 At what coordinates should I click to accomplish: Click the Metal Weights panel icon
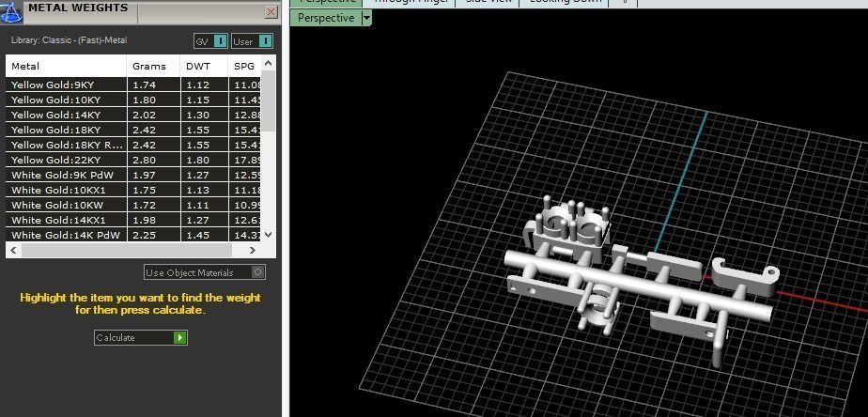click(x=10, y=11)
